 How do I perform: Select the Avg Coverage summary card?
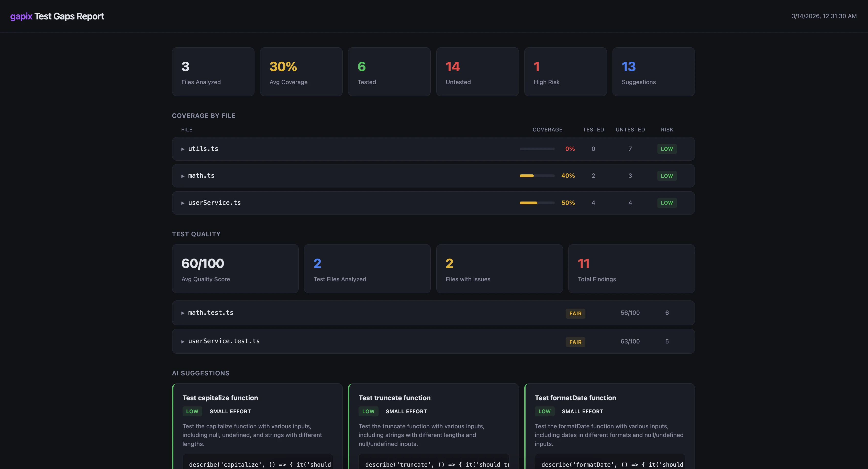pos(301,72)
